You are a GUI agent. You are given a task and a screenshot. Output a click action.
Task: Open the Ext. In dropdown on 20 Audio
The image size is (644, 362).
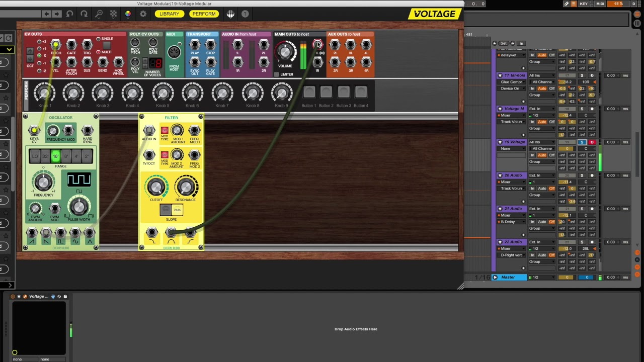click(x=541, y=175)
